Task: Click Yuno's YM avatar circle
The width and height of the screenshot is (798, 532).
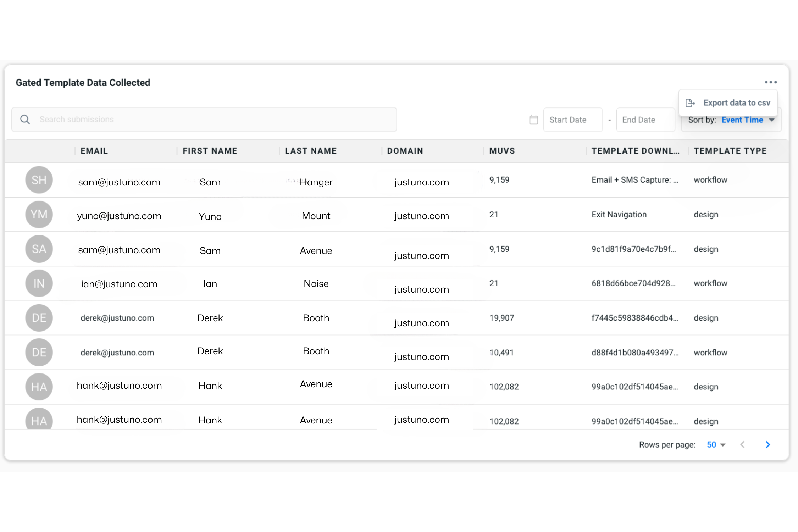Action: 39,214
